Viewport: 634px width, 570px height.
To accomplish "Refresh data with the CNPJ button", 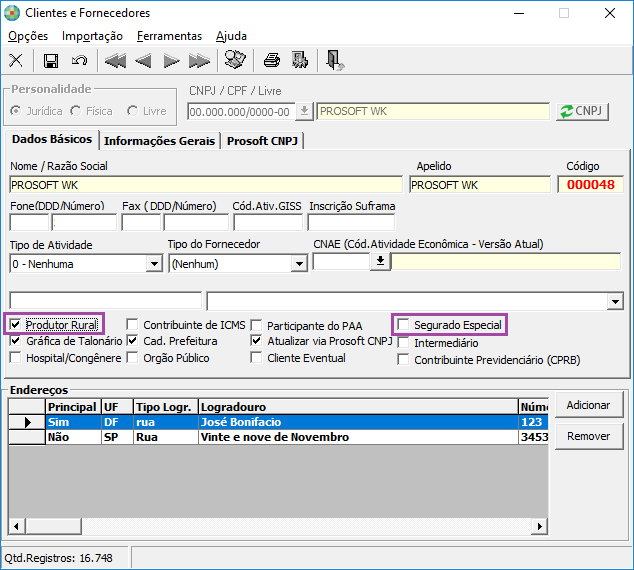I will [x=582, y=111].
